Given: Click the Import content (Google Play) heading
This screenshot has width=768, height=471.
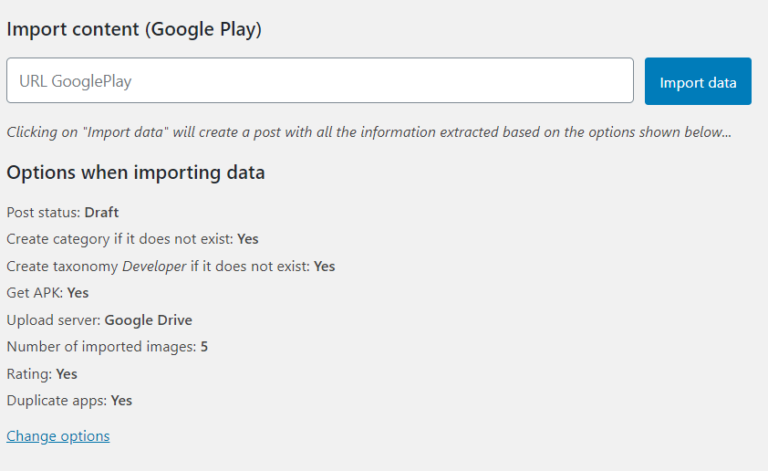Looking at the screenshot, I should click(x=134, y=29).
